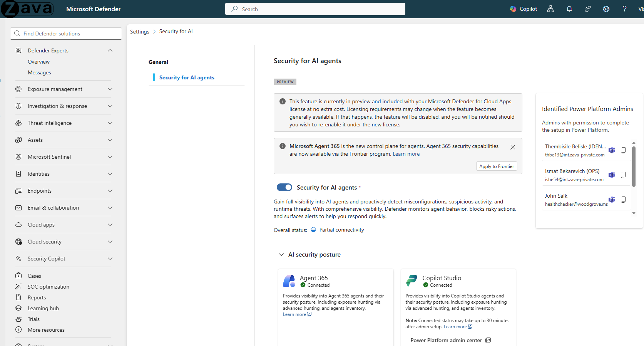Open the Trials menu item
The height and width of the screenshot is (346, 644).
[x=33, y=319]
